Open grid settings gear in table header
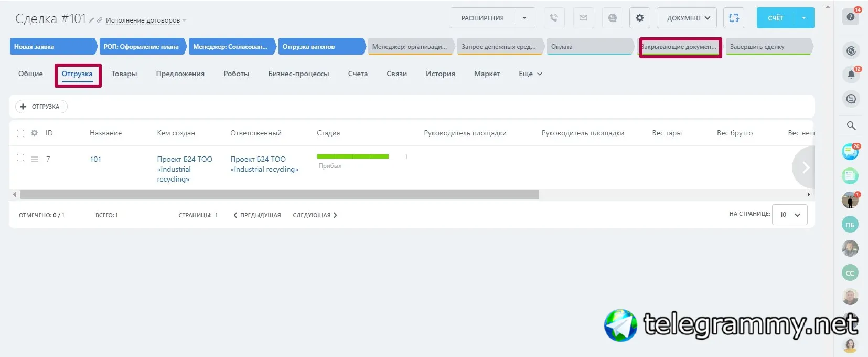868x357 pixels. (35, 133)
